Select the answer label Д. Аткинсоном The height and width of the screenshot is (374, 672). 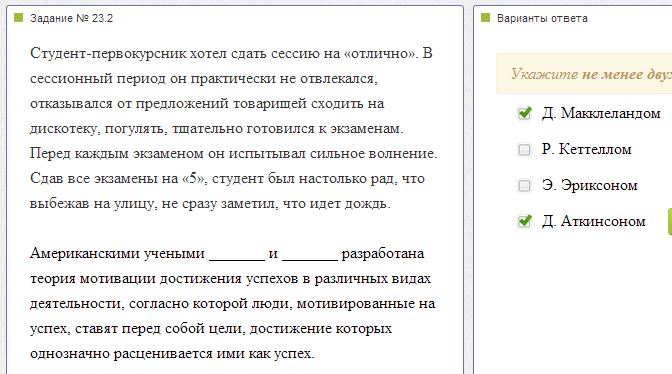pos(594,221)
